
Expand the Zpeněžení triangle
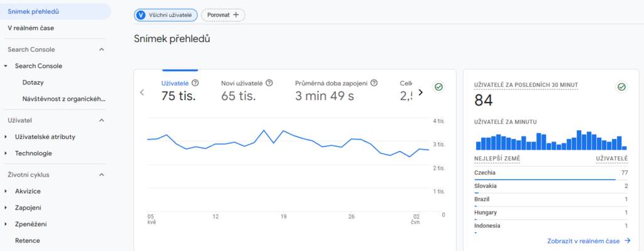pos(6,225)
